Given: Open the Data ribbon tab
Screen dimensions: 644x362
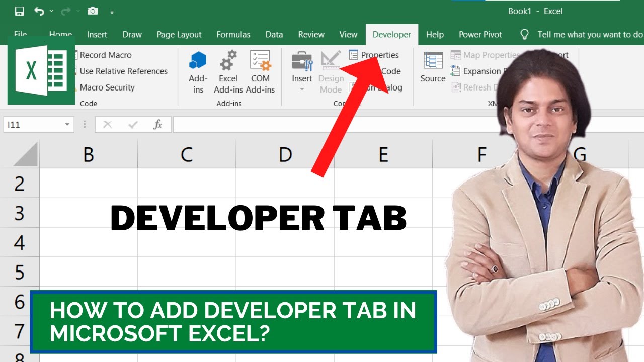Looking at the screenshot, I should click(x=274, y=35).
